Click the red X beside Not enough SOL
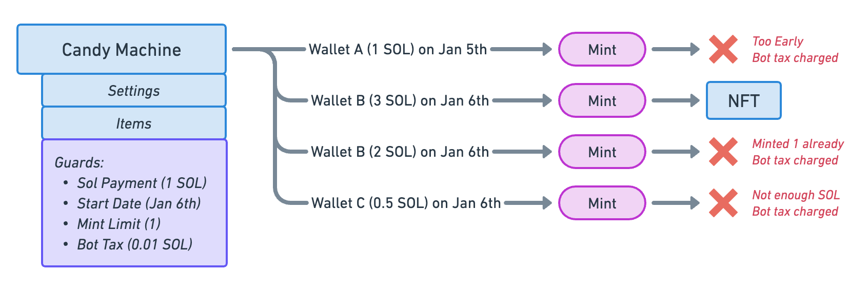 point(723,203)
